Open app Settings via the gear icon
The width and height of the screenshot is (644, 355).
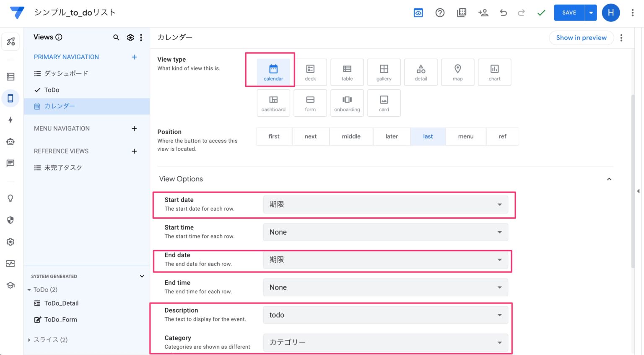tap(10, 241)
